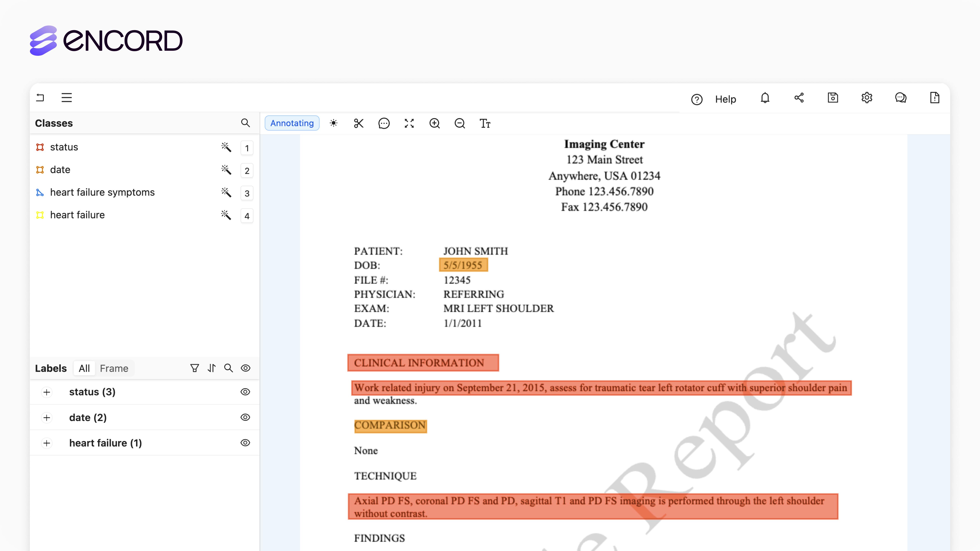Click the emoji/smiley annotation icon
Viewport: 980px width, 551px height.
[x=384, y=123]
